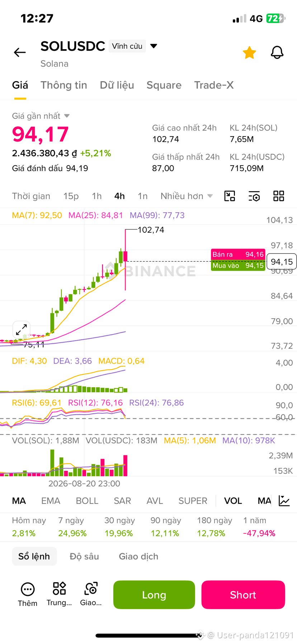The height and width of the screenshot is (644, 297).
Task: Open the Trung... hub icon
Action: pos(59,594)
